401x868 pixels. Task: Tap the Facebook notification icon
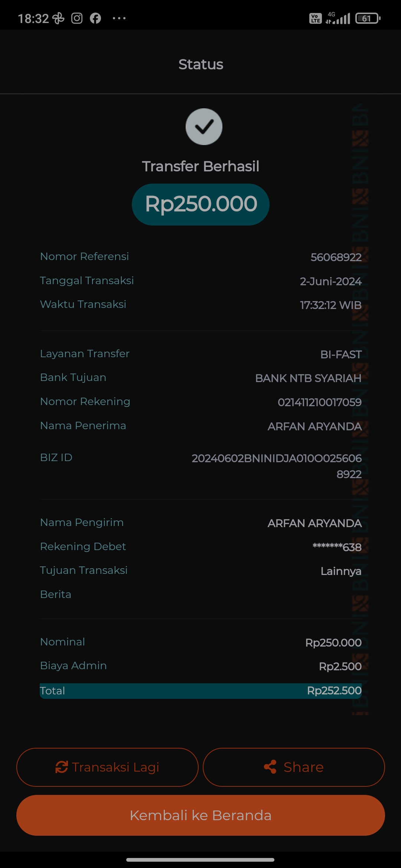click(x=95, y=18)
